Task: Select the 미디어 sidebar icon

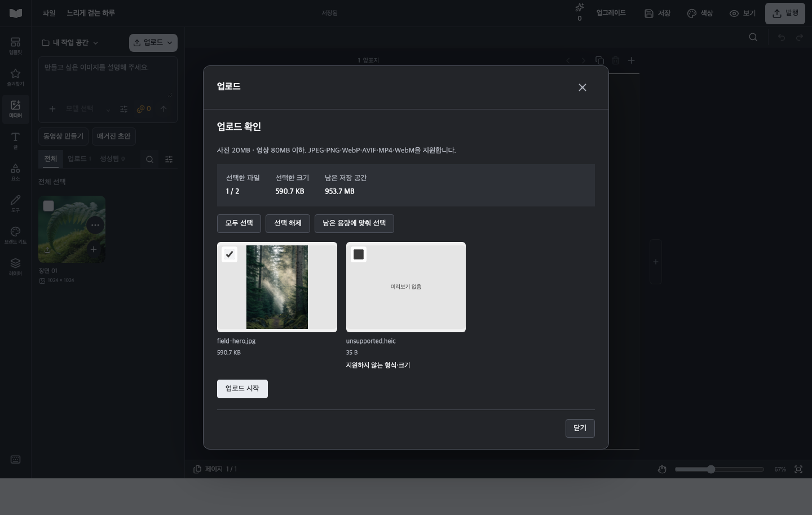Action: [x=15, y=109]
